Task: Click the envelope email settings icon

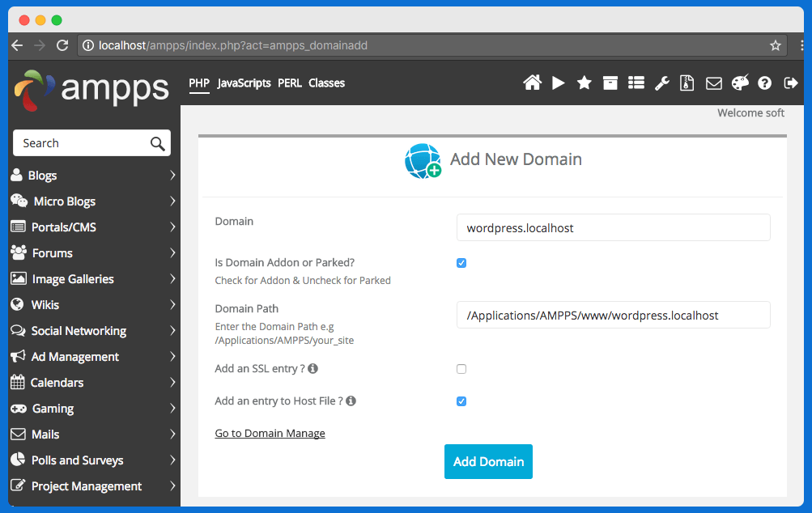Action: (x=713, y=83)
